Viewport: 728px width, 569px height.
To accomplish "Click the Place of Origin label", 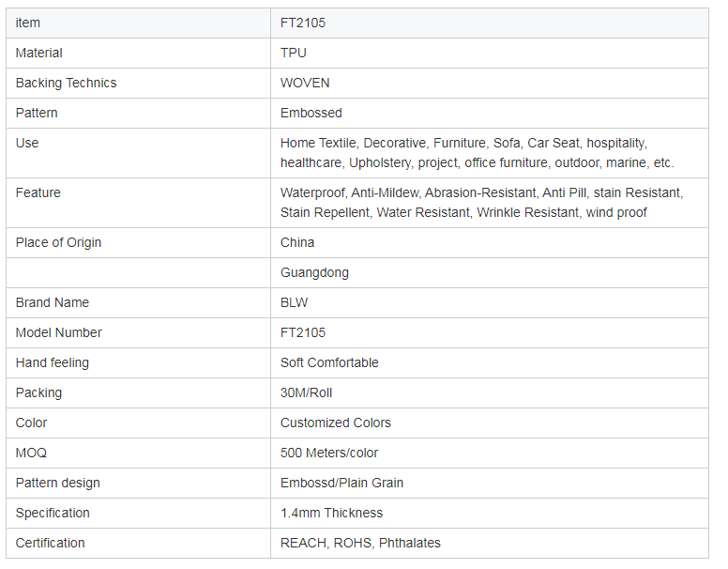I will 58,242.
